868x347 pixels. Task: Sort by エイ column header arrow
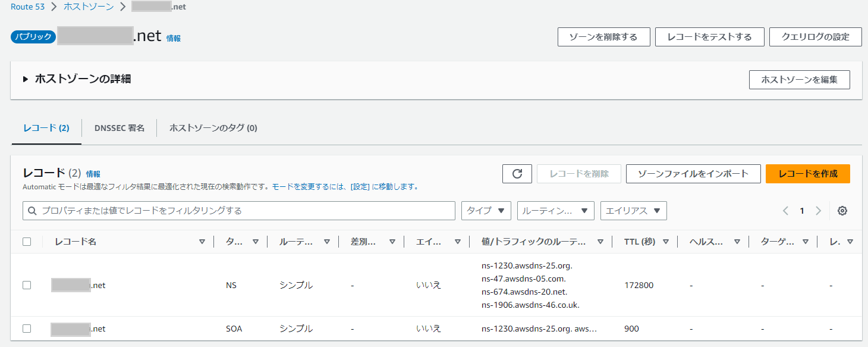click(x=458, y=242)
